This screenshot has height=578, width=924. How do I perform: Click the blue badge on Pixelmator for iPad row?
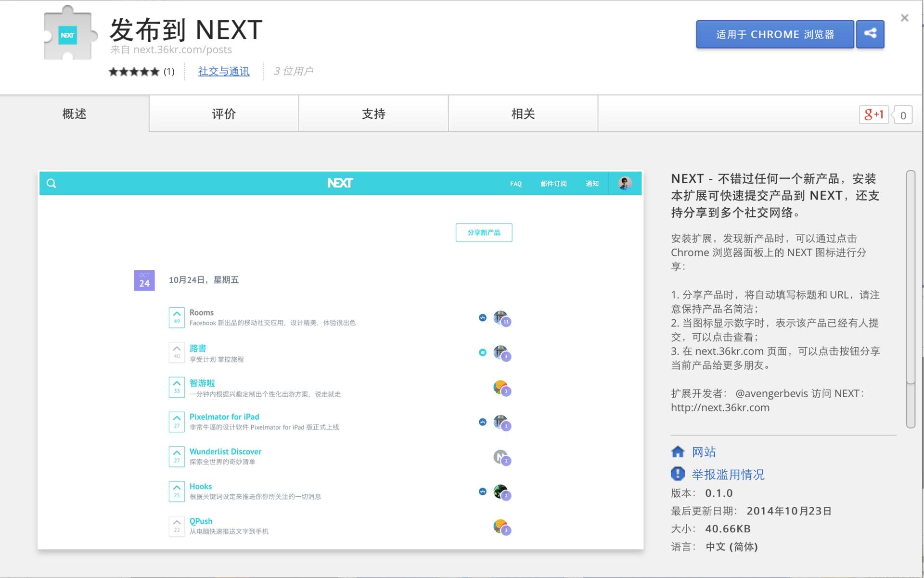pyautogui.click(x=483, y=422)
